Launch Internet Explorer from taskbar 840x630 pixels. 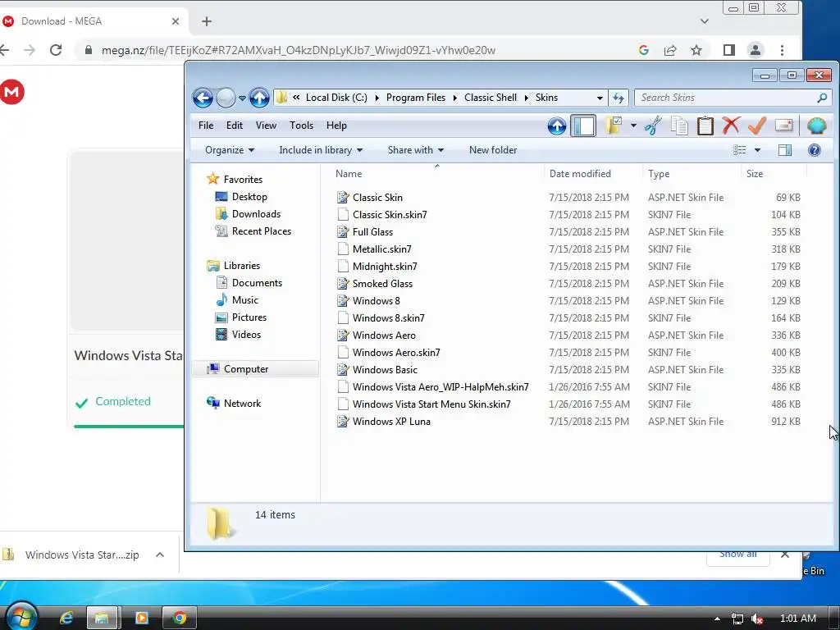[66, 619]
